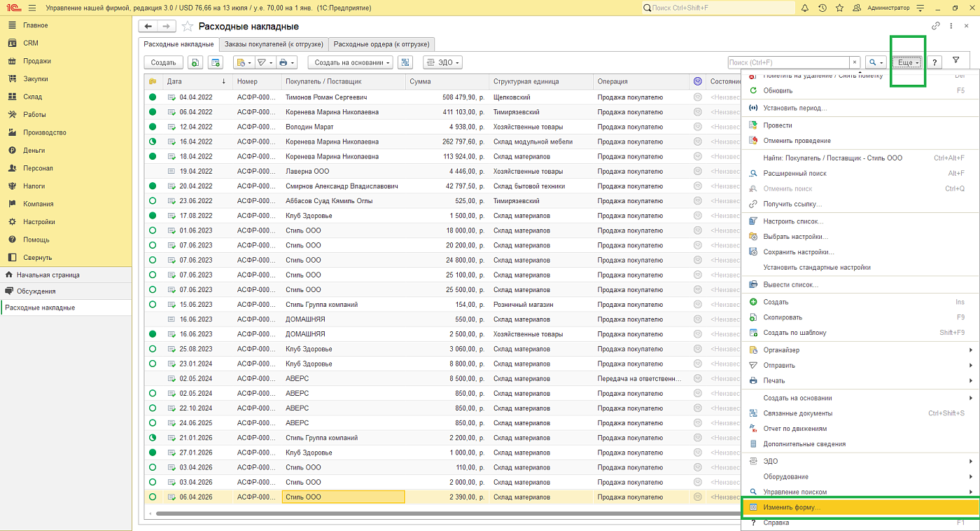
Task: Switch to Заказы покупателей (к отгрузке) tab
Action: [274, 44]
